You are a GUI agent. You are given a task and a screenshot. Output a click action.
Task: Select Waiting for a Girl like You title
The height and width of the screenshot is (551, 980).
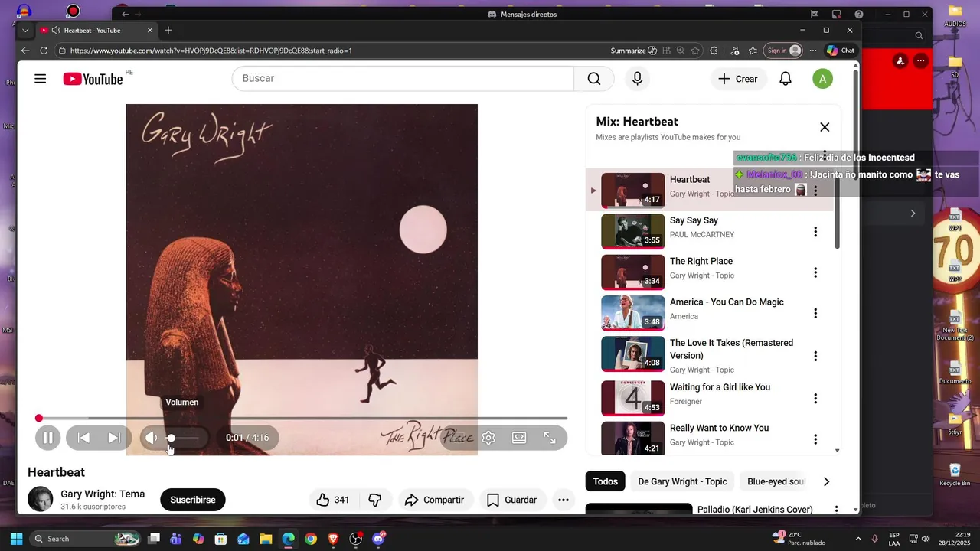pyautogui.click(x=720, y=387)
